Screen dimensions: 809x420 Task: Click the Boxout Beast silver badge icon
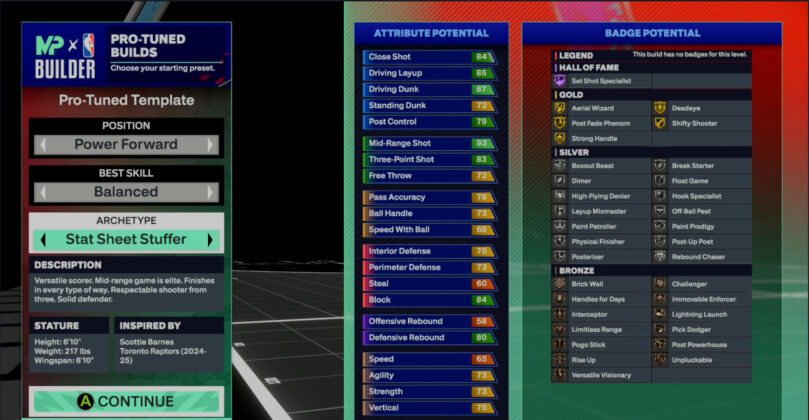(560, 166)
